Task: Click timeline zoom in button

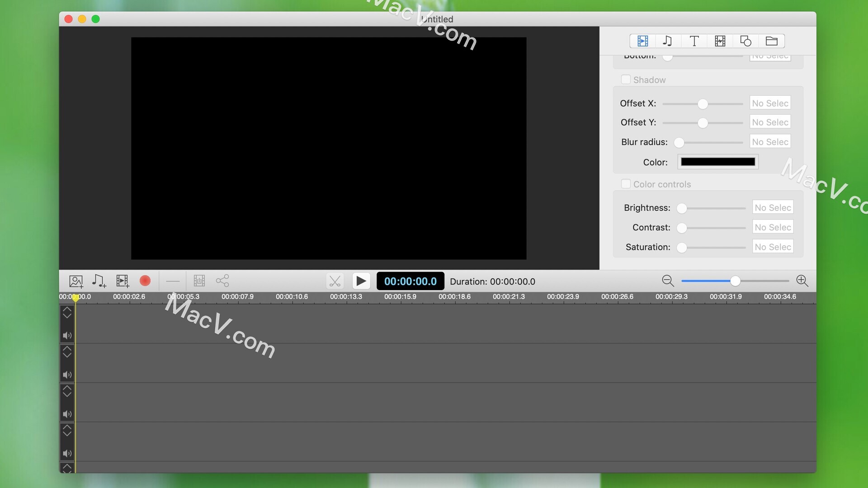Action: coord(802,281)
